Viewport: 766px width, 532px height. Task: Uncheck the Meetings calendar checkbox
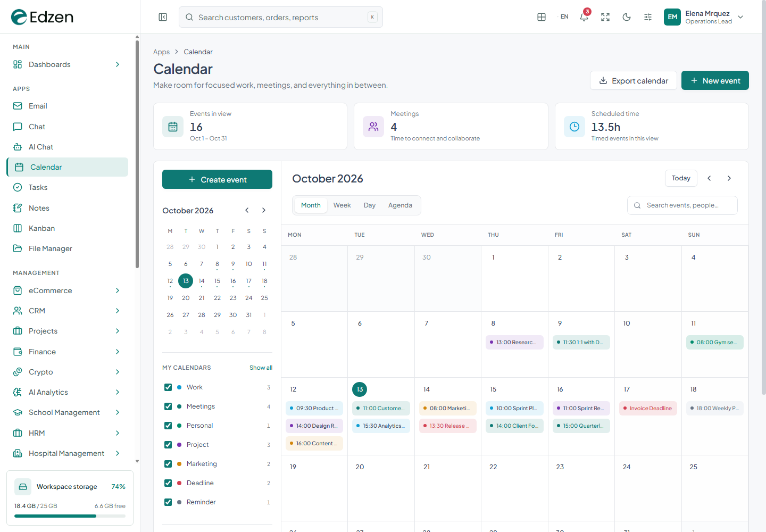[168, 406]
